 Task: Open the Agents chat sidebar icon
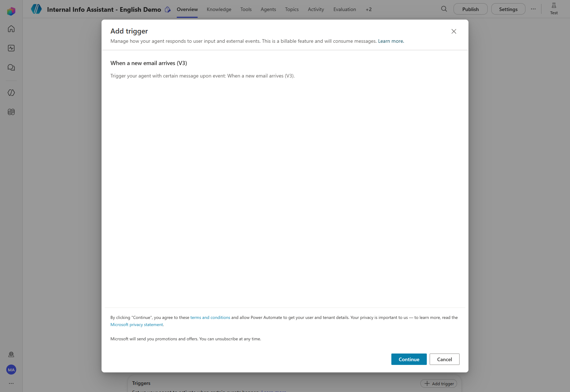pyautogui.click(x=11, y=67)
